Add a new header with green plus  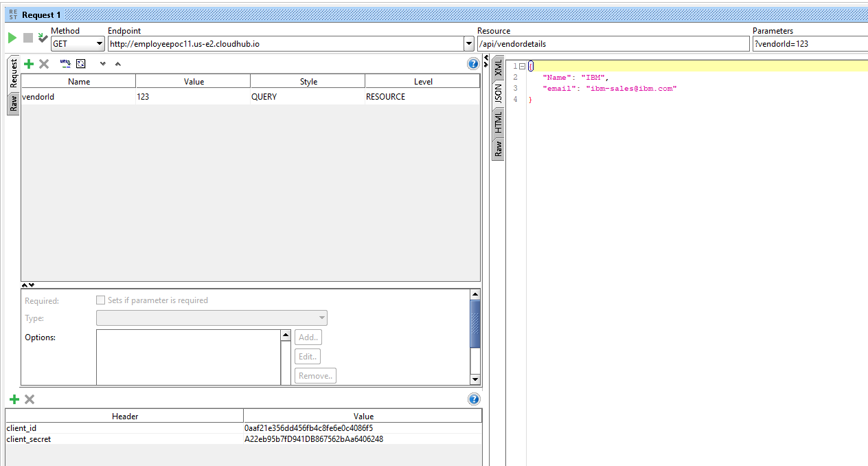pyautogui.click(x=14, y=399)
